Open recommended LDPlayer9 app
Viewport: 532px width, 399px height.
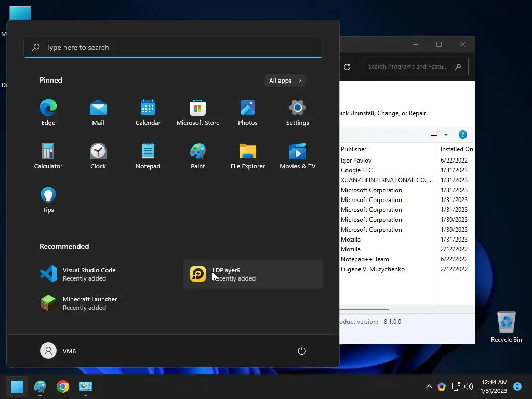(253, 274)
